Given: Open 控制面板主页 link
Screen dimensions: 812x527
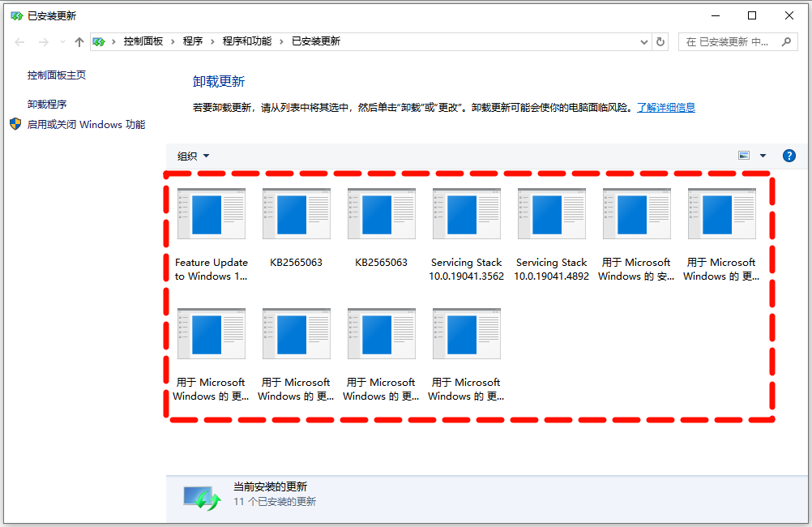Looking at the screenshot, I should tap(57, 75).
